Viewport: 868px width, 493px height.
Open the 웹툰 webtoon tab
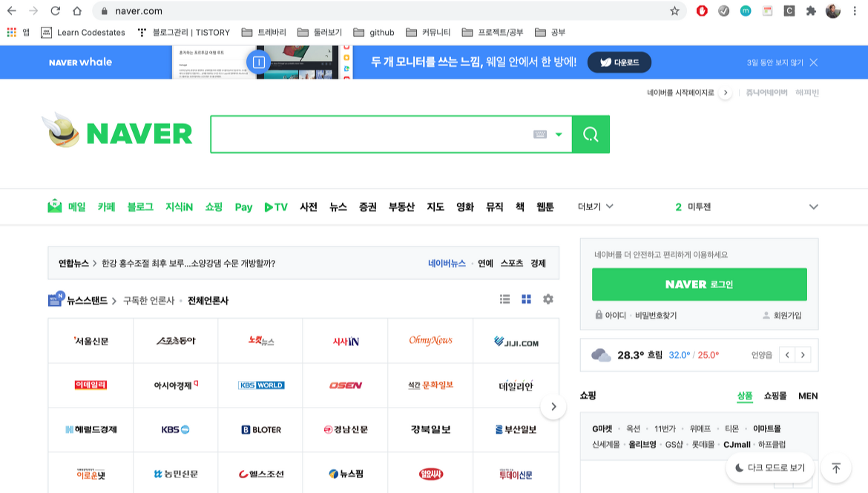pos(545,206)
